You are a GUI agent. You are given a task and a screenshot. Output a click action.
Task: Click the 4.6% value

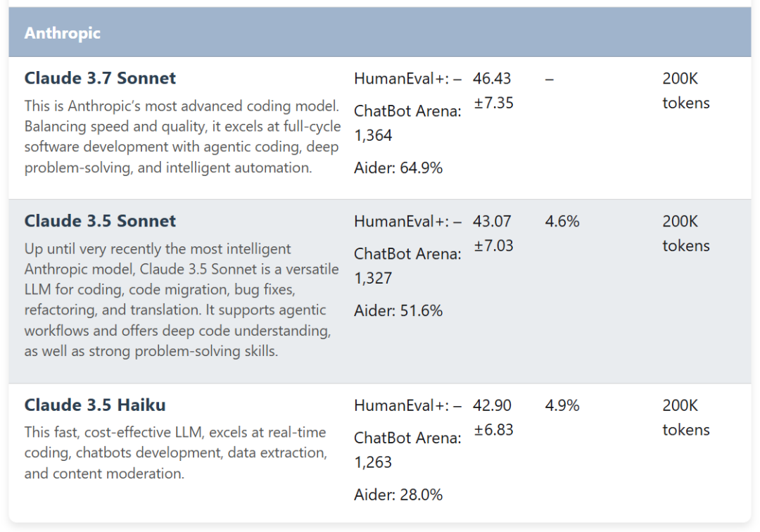pyautogui.click(x=562, y=222)
